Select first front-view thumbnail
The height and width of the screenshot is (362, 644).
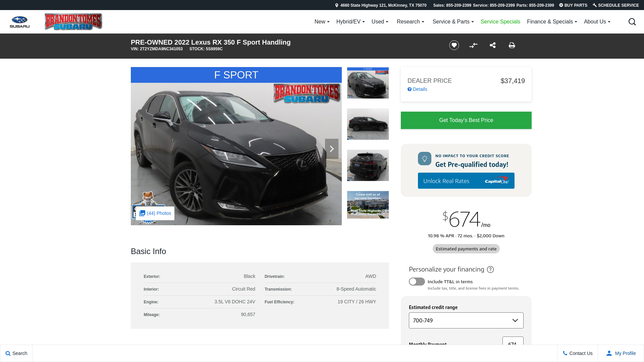(x=368, y=83)
